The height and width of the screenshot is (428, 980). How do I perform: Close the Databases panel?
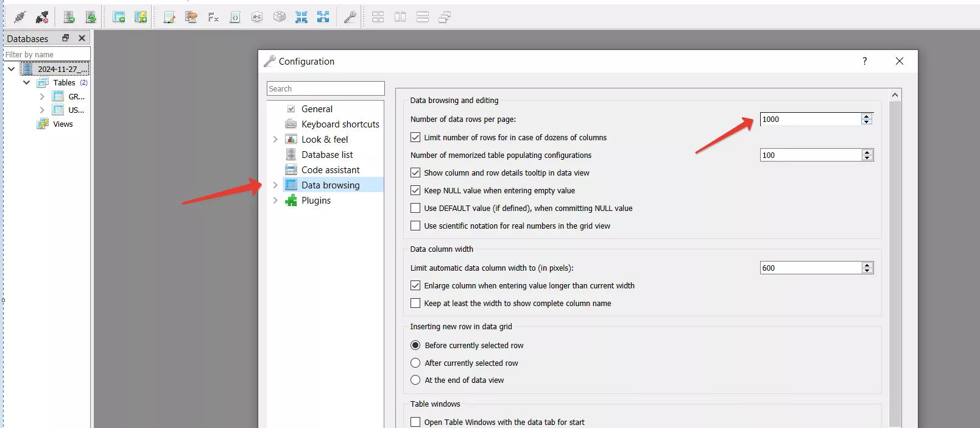coord(82,38)
